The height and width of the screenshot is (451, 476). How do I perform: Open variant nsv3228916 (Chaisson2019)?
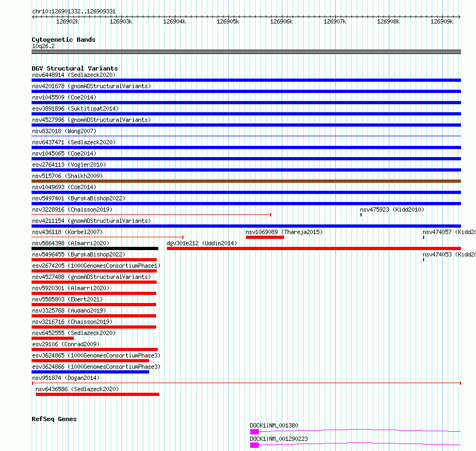(x=72, y=209)
